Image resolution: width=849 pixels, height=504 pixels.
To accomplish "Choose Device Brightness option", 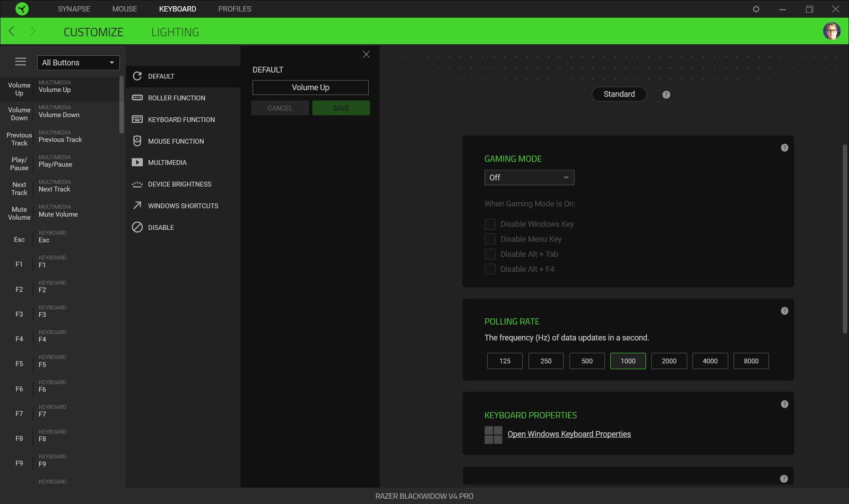I will (183, 184).
